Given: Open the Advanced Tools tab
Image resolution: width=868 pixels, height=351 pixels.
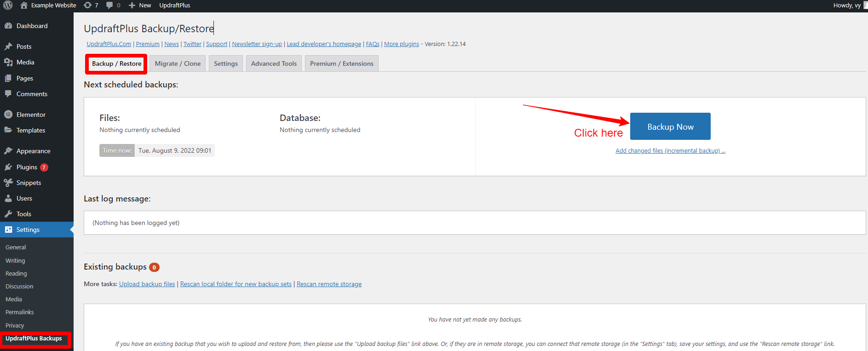Looking at the screenshot, I should (x=274, y=63).
